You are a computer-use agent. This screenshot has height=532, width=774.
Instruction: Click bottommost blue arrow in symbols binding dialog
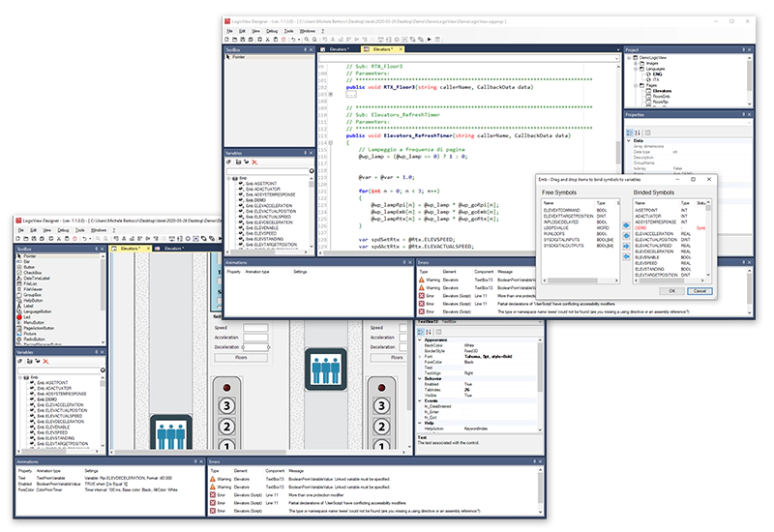(x=626, y=257)
